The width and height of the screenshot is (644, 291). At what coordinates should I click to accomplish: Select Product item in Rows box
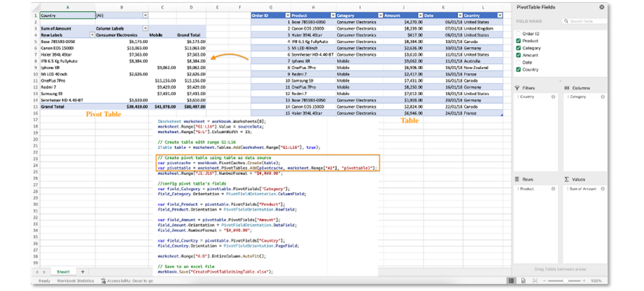pyautogui.click(x=535, y=189)
